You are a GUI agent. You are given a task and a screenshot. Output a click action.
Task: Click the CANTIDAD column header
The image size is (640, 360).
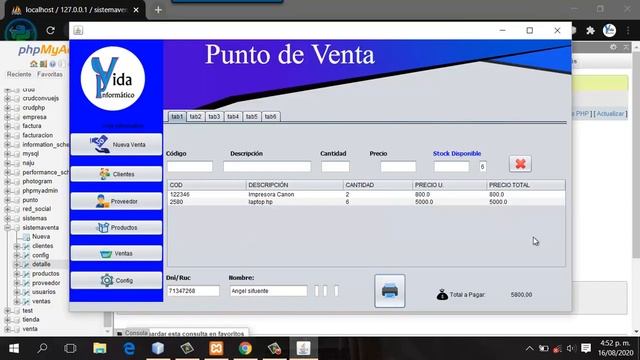pos(378,185)
